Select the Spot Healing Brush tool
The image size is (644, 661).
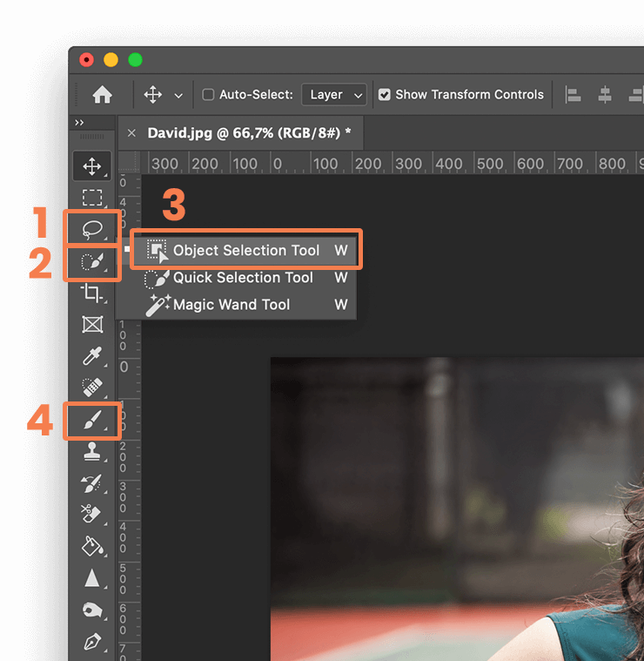[92, 388]
